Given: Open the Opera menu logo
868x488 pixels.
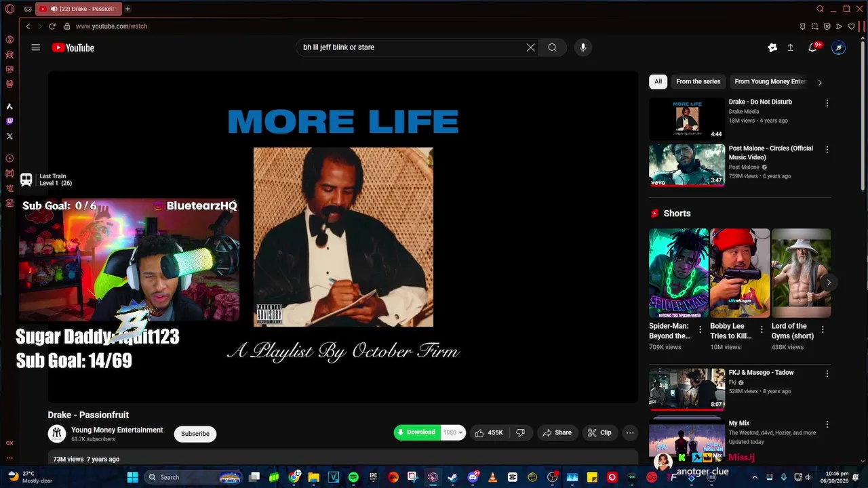Looking at the screenshot, I should pyautogui.click(x=9, y=9).
